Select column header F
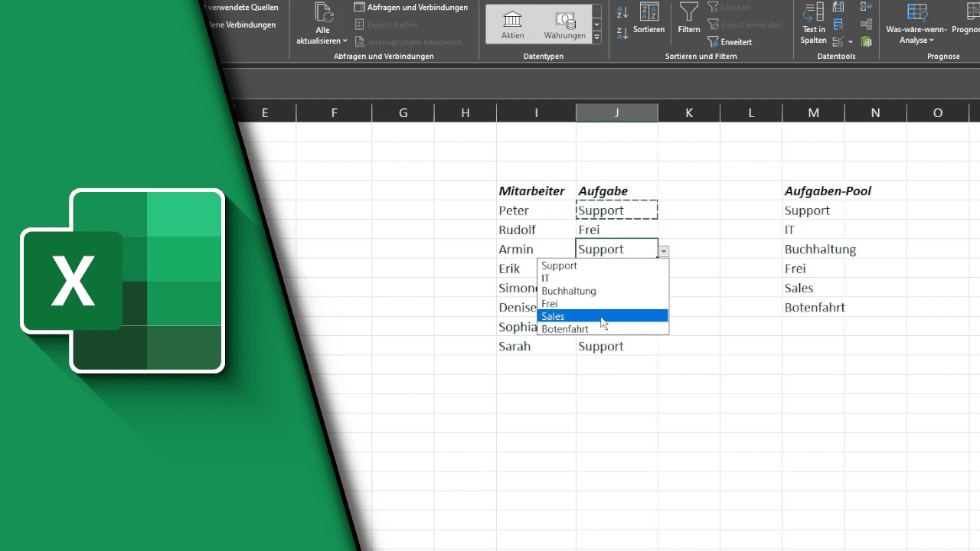 pyautogui.click(x=334, y=112)
